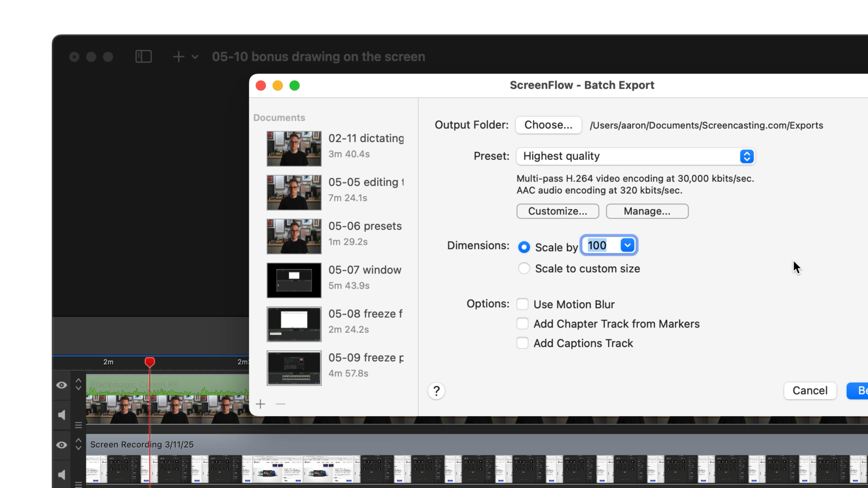
Task: Click the Customize... preset button
Action: tap(558, 211)
